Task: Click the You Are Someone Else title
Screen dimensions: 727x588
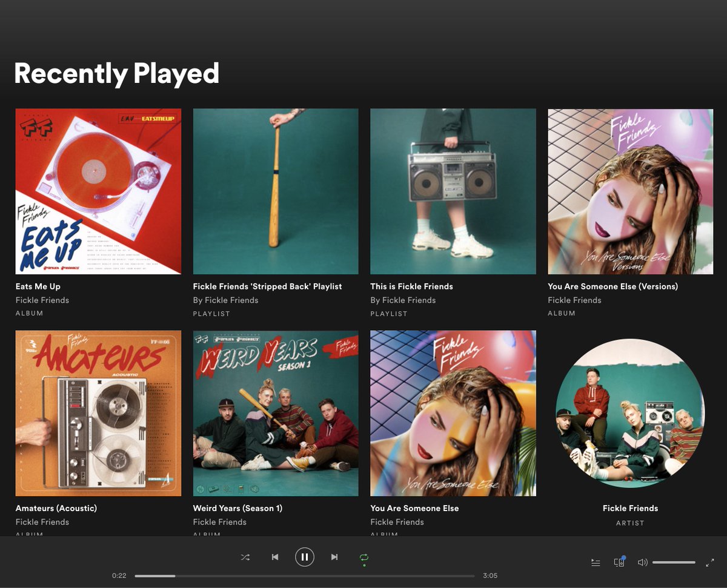Action: (x=415, y=508)
